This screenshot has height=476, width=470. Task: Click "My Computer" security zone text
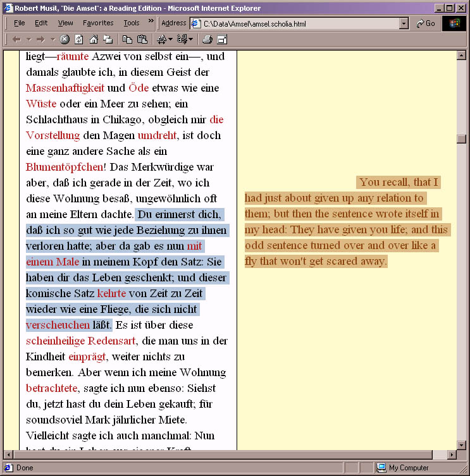point(409,468)
